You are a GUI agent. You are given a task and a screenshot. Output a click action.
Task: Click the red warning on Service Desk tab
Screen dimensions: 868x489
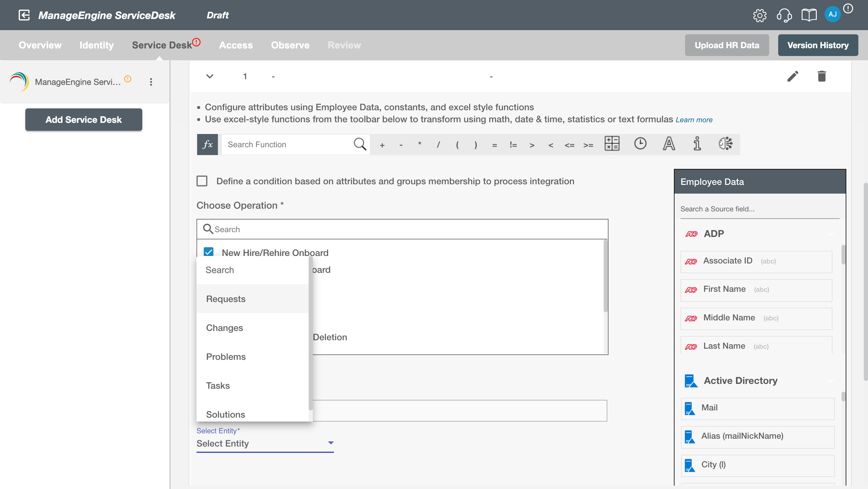196,42
